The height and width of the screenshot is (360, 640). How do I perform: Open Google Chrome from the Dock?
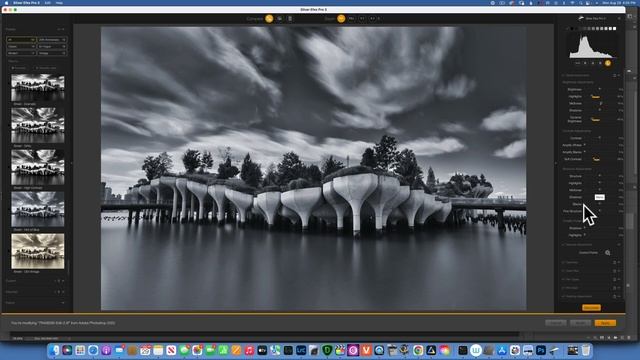(x=418, y=350)
